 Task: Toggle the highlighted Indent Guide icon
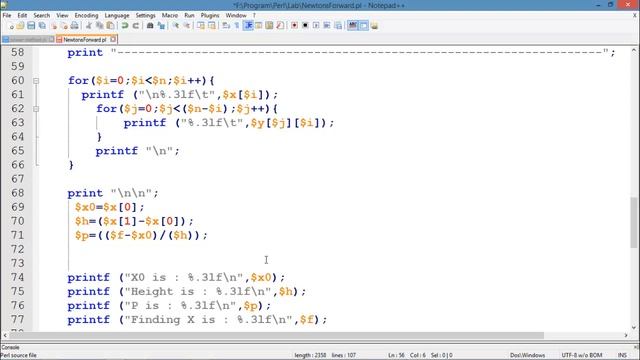click(248, 26)
